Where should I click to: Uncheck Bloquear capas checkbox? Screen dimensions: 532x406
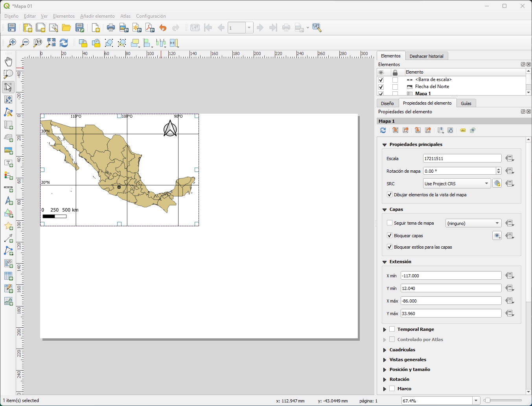pyautogui.click(x=390, y=235)
